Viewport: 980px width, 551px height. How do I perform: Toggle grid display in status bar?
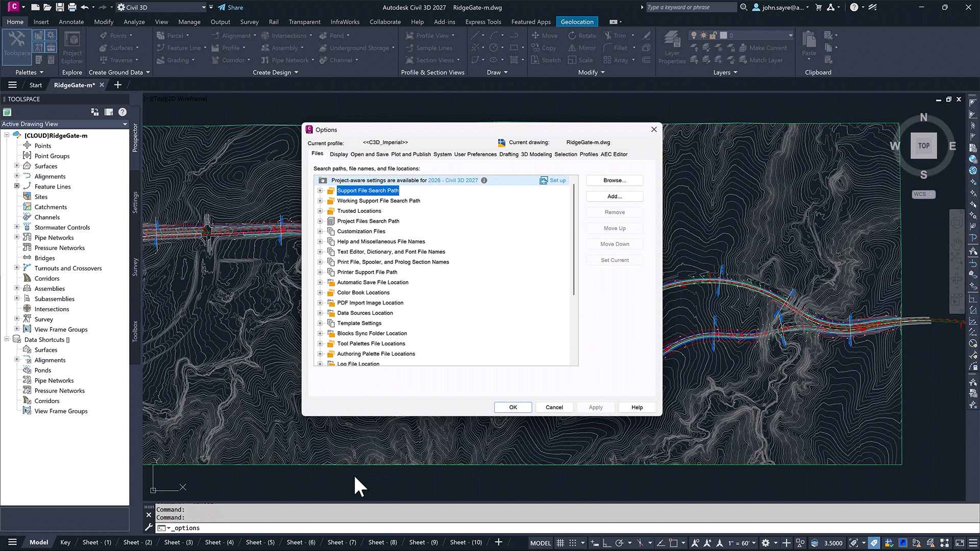[560, 543]
